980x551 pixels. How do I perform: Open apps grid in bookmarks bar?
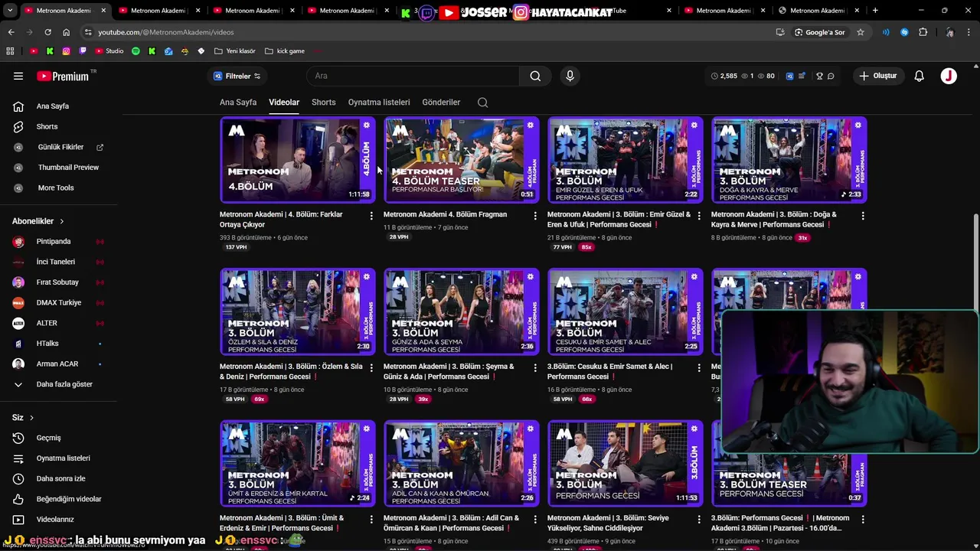[x=10, y=51]
